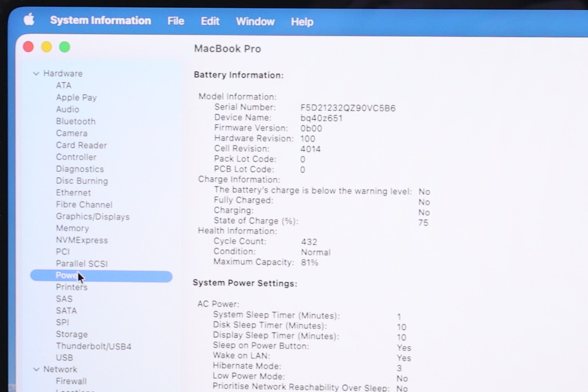The width and height of the screenshot is (588, 392).
Task: Open the Edit menu
Action: 210,21
